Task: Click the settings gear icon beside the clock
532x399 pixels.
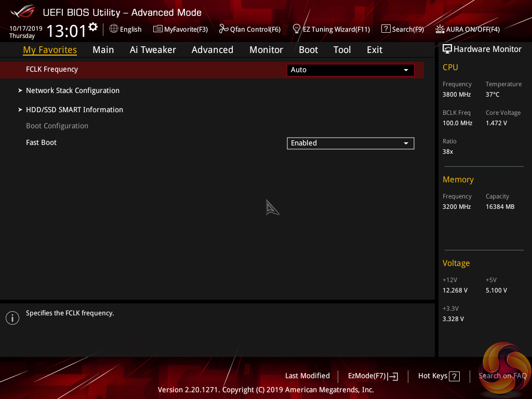Action: [x=93, y=27]
